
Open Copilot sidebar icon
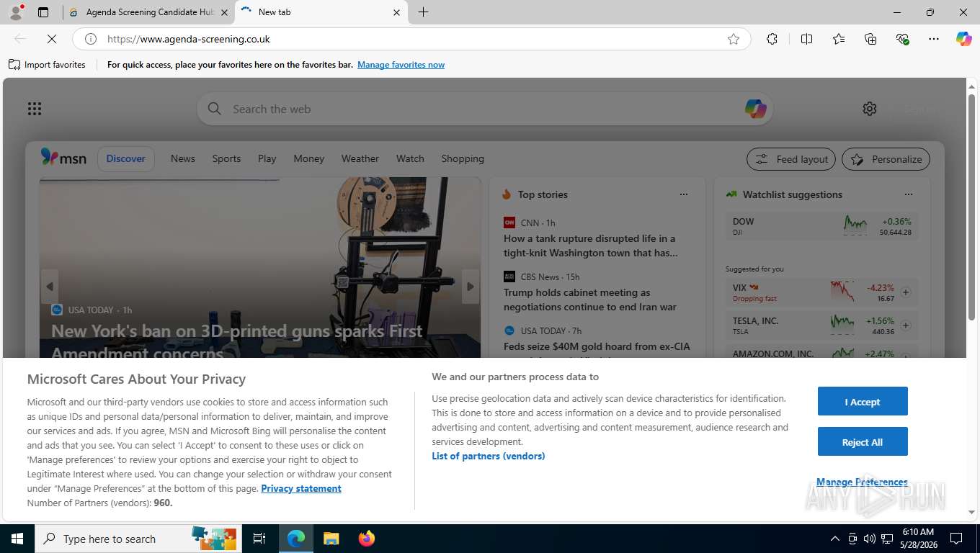(x=964, y=39)
